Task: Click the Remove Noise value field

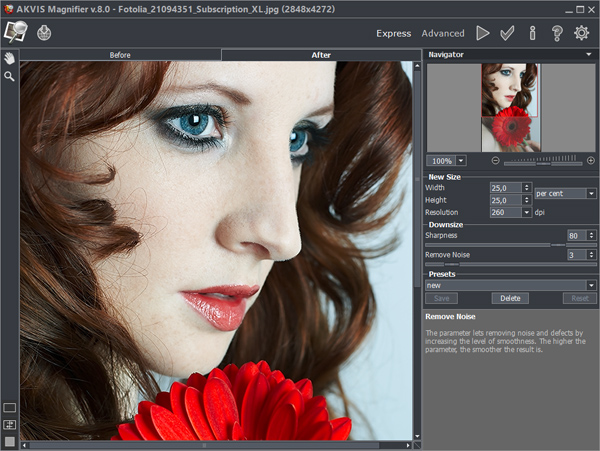Action: [577, 255]
